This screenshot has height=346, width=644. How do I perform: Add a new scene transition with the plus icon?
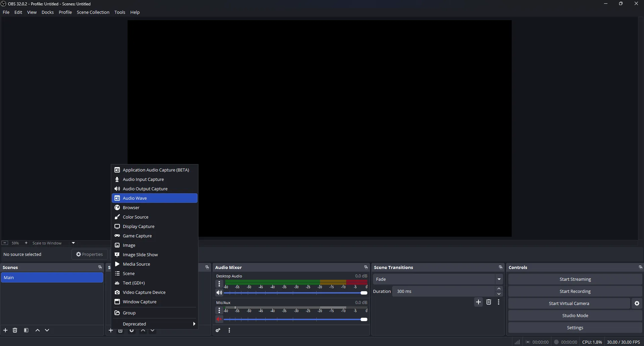click(x=478, y=302)
